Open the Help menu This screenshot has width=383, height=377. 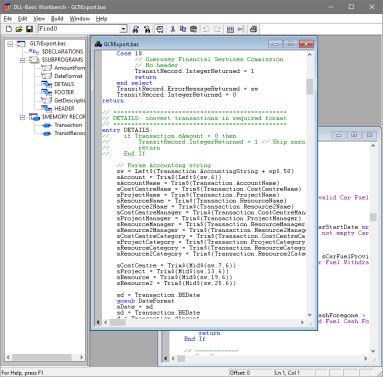point(101,19)
